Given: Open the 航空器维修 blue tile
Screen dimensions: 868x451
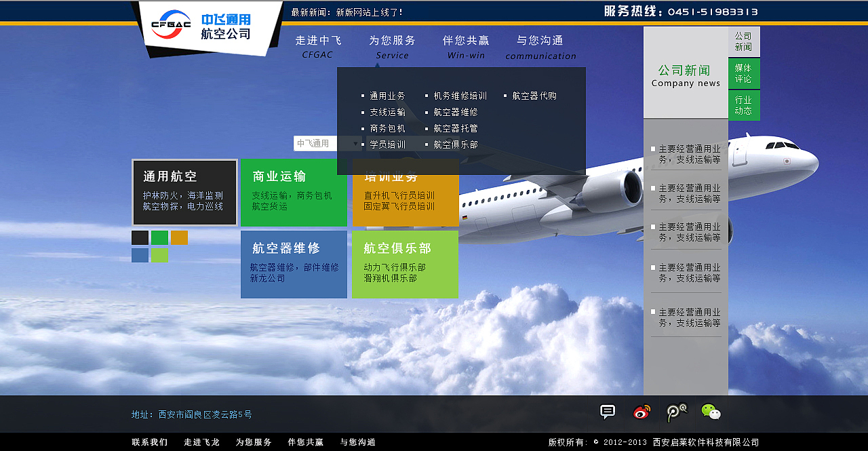Looking at the screenshot, I should pyautogui.click(x=294, y=264).
